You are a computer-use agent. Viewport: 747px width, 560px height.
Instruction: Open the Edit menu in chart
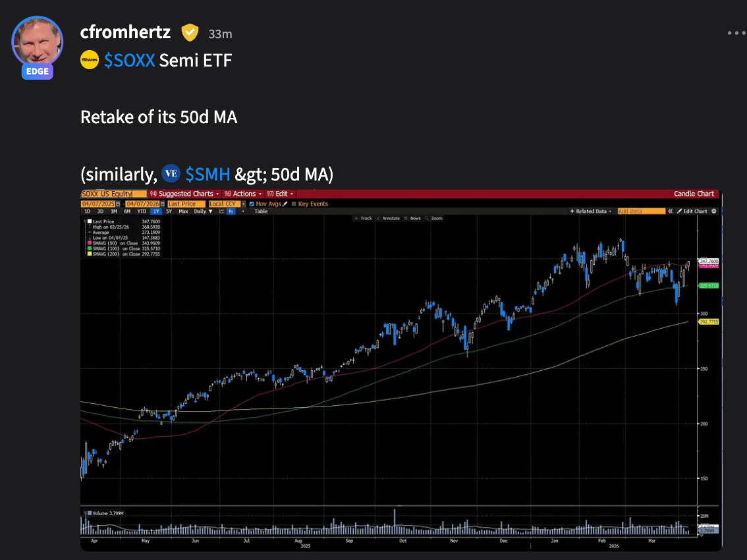pyautogui.click(x=280, y=194)
